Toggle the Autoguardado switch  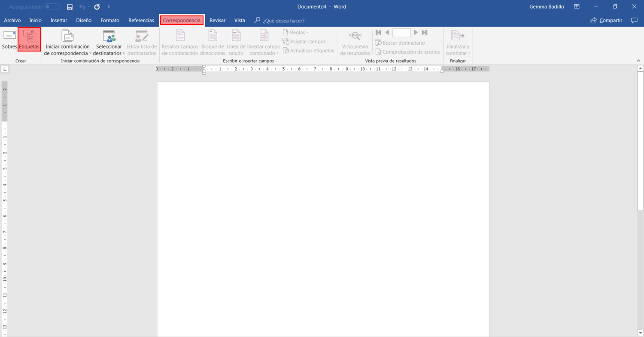coord(52,7)
